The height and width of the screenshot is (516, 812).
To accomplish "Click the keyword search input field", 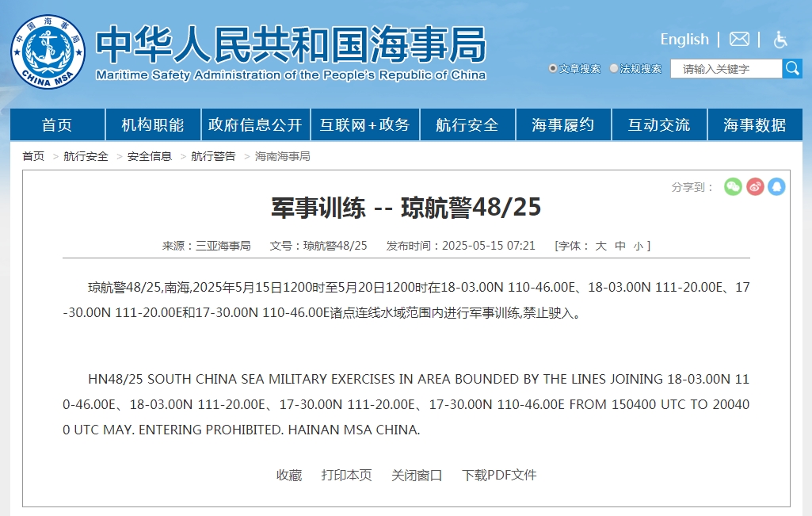I will [x=726, y=69].
